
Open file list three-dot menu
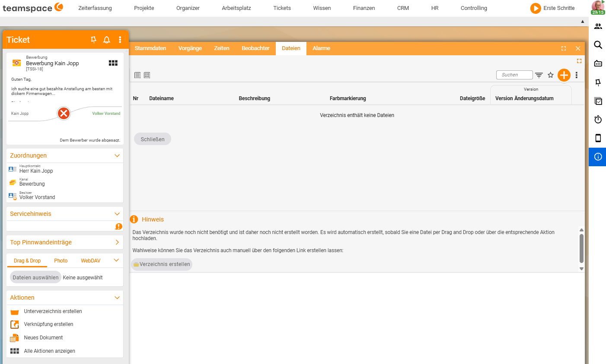point(577,75)
